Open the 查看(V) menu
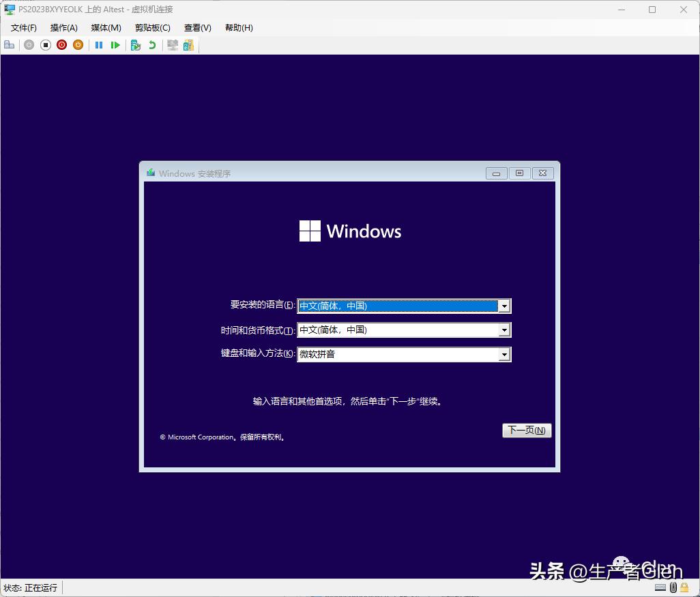This screenshot has width=700, height=597. click(x=198, y=28)
